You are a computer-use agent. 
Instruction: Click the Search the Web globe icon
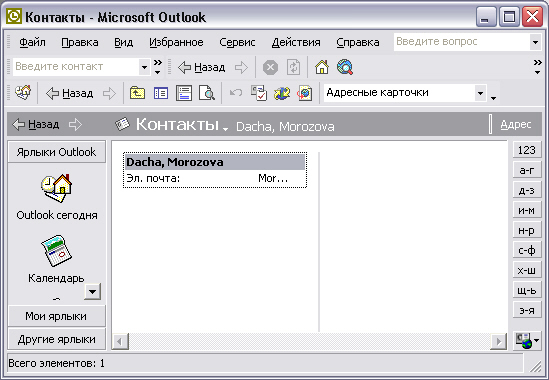click(x=345, y=67)
